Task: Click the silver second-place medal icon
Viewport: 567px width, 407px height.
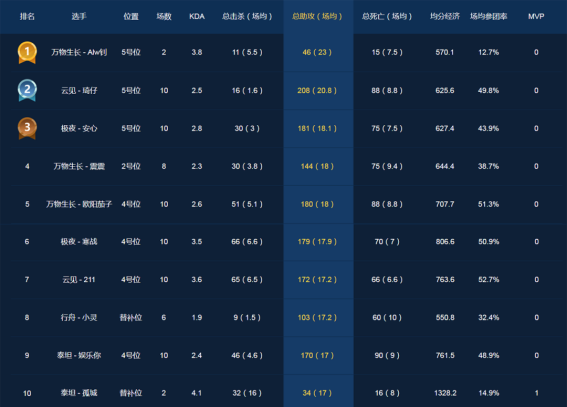Action: [27, 90]
